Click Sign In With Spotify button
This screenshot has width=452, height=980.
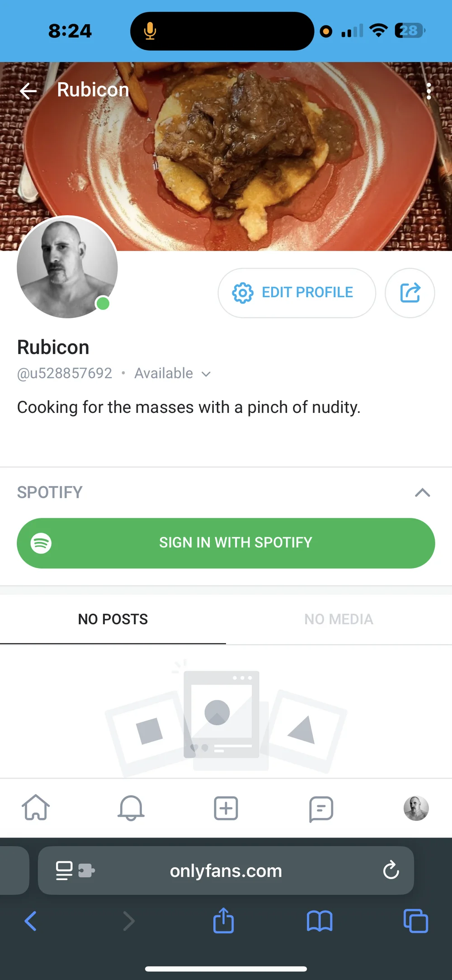point(226,543)
